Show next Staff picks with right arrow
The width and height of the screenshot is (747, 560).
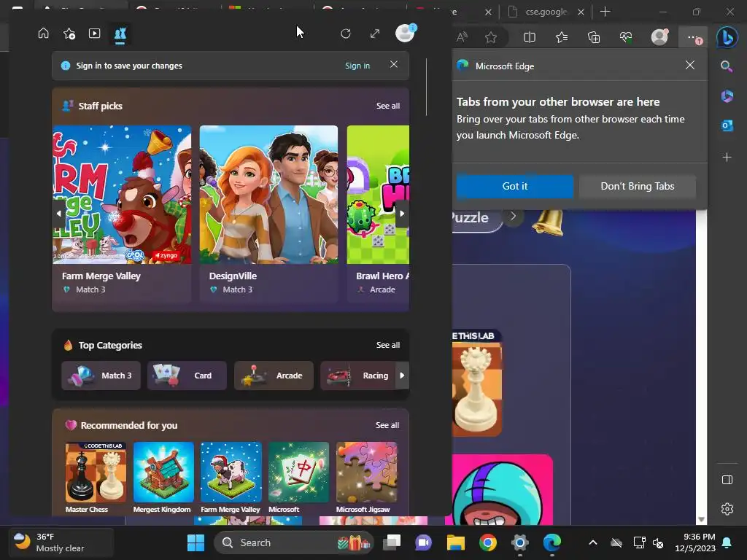(402, 214)
